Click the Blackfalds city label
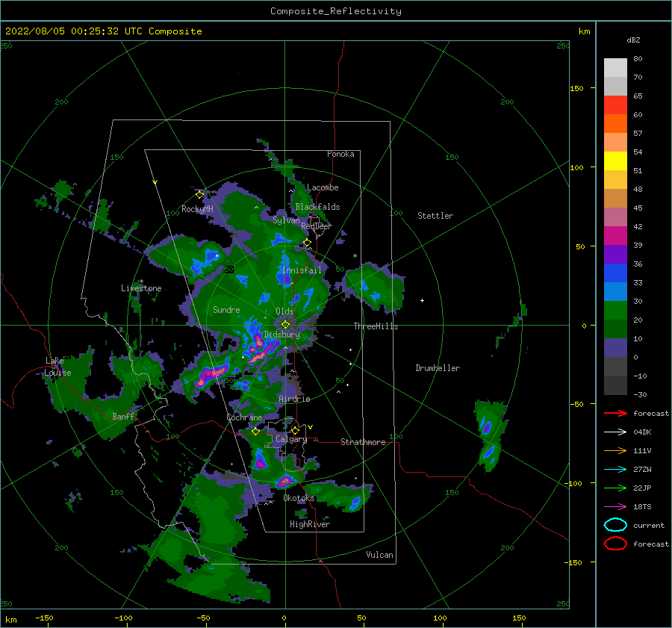This screenshot has width=672, height=628. point(317,207)
